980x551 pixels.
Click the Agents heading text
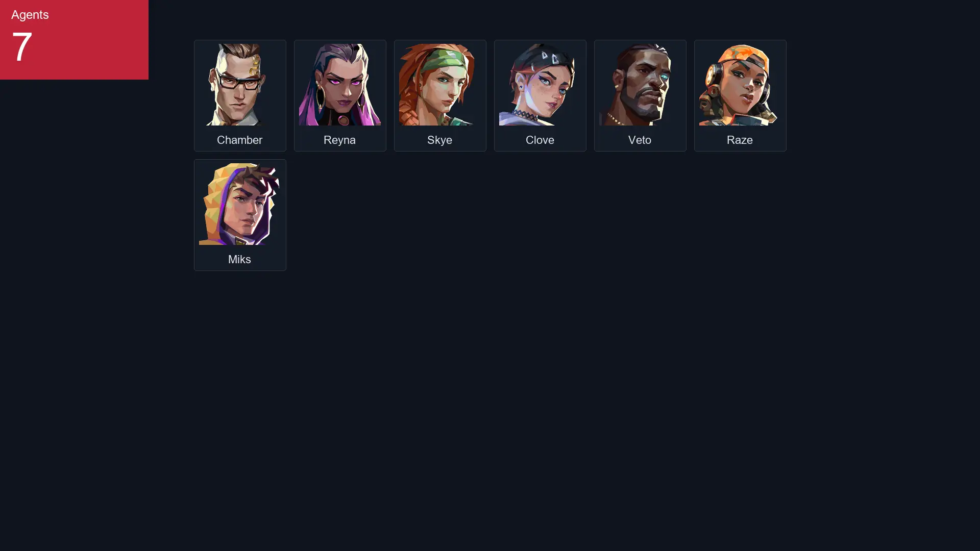30,15
